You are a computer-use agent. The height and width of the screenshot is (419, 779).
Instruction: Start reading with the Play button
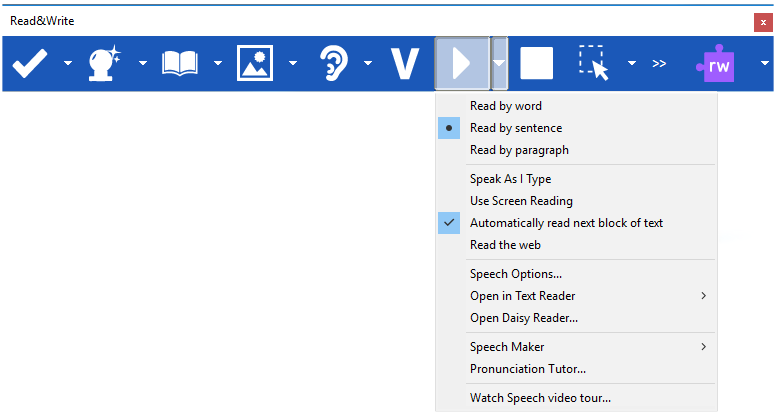click(x=462, y=63)
